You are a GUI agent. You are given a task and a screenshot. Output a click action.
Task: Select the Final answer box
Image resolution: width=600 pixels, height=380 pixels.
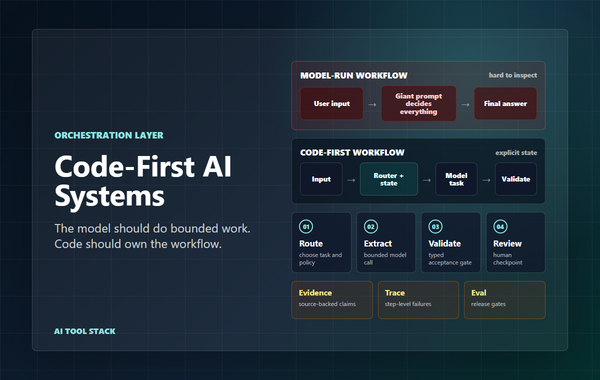505,104
